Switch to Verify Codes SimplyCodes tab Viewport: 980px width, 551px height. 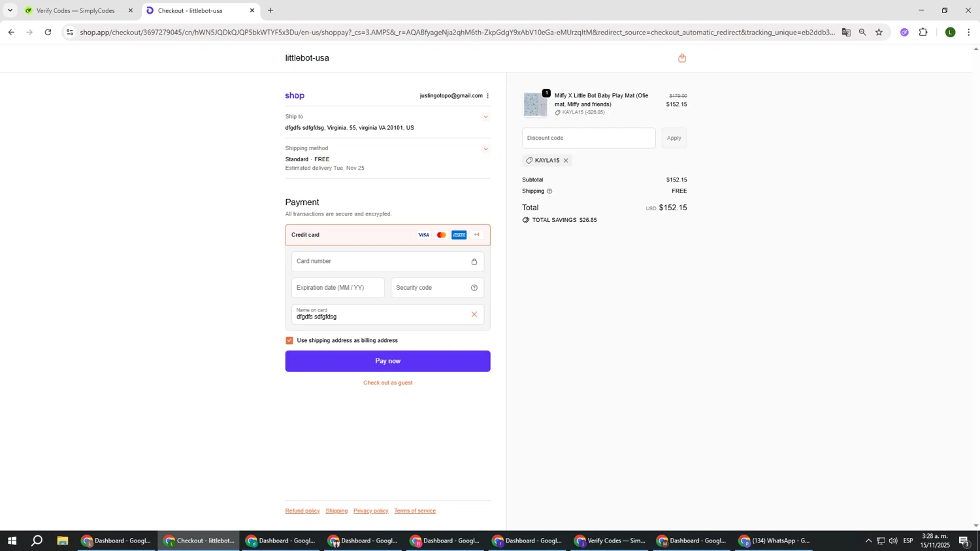coord(77,10)
